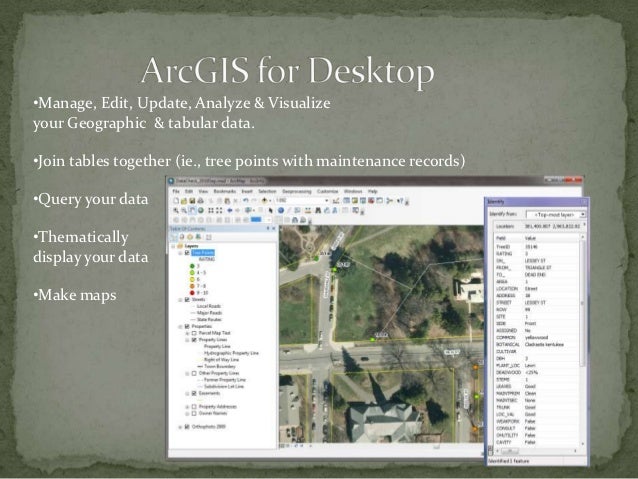Viewport: 638px width, 479px height.
Task: Expand the Orthophoto 2009 node
Action: point(180,427)
